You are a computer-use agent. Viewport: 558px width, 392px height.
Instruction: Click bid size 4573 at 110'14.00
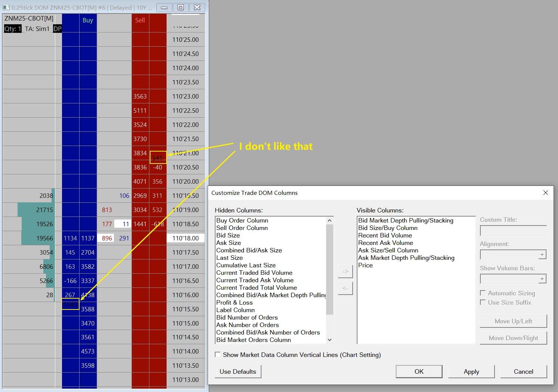point(88,351)
